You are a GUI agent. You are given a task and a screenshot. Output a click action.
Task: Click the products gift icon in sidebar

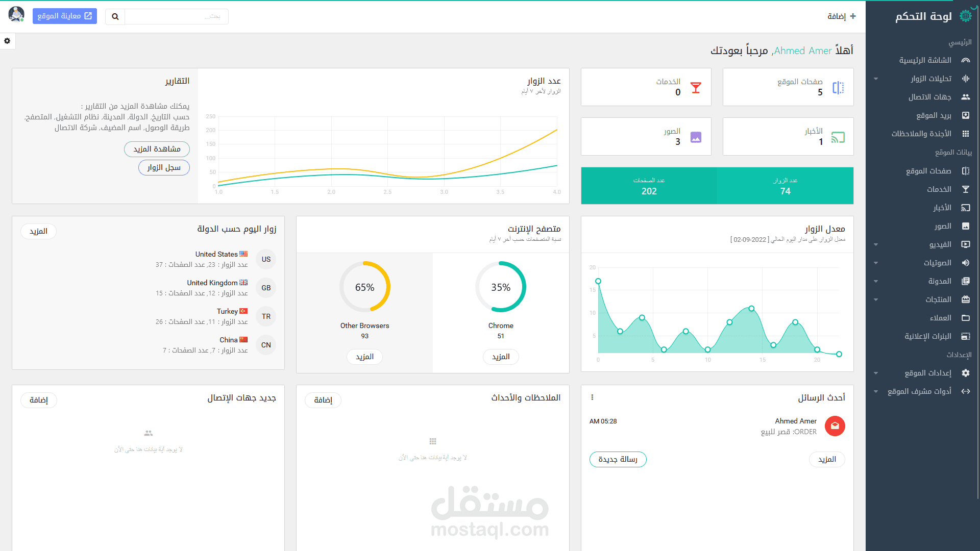(x=966, y=299)
